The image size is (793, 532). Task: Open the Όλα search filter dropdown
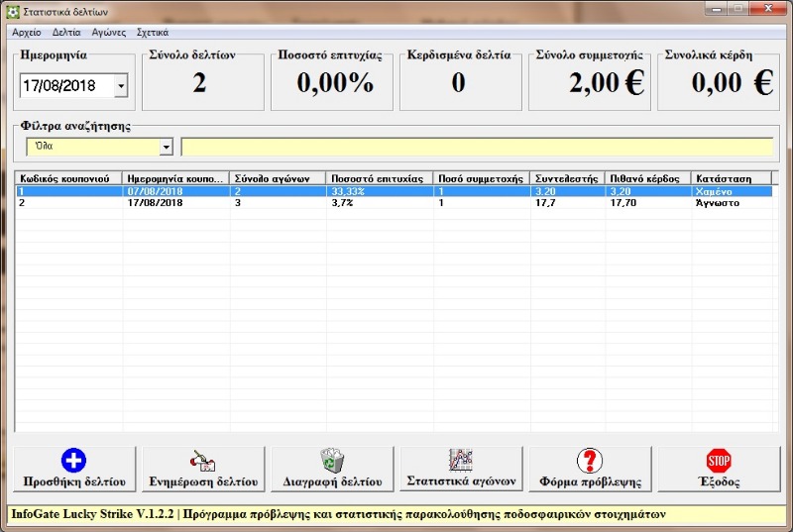(166, 147)
